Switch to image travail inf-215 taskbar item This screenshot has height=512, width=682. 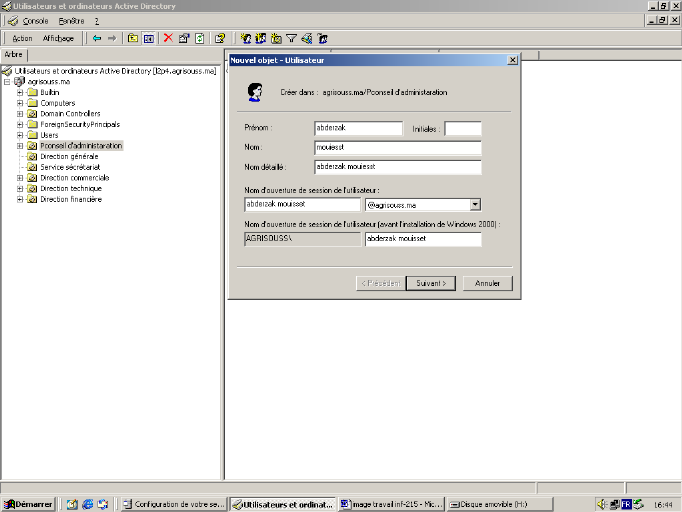391,504
